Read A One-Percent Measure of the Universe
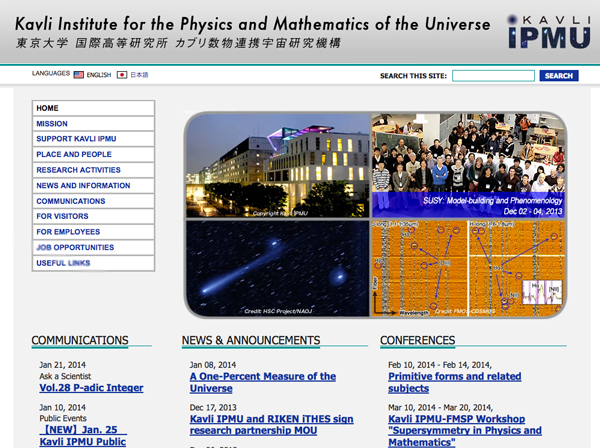 pyautogui.click(x=262, y=382)
